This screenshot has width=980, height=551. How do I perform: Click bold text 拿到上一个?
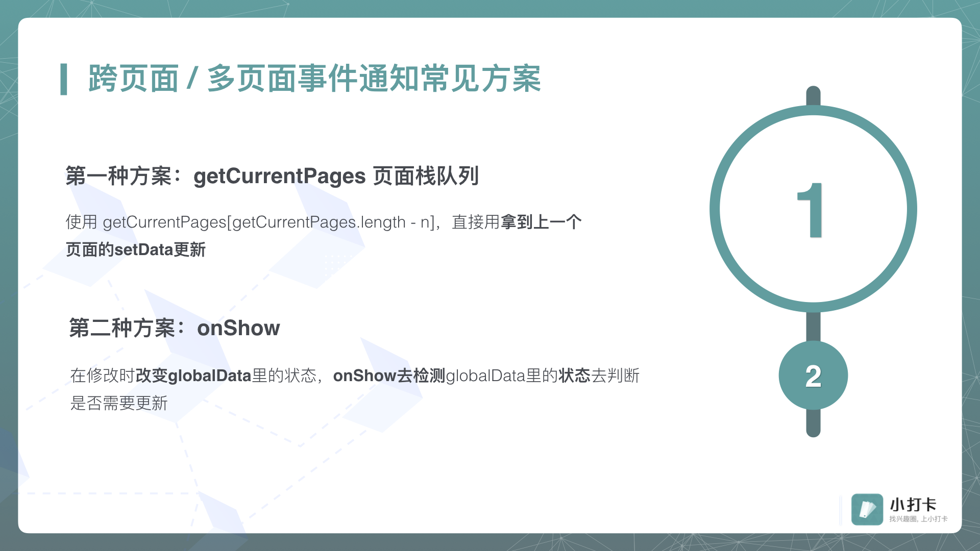point(541,222)
